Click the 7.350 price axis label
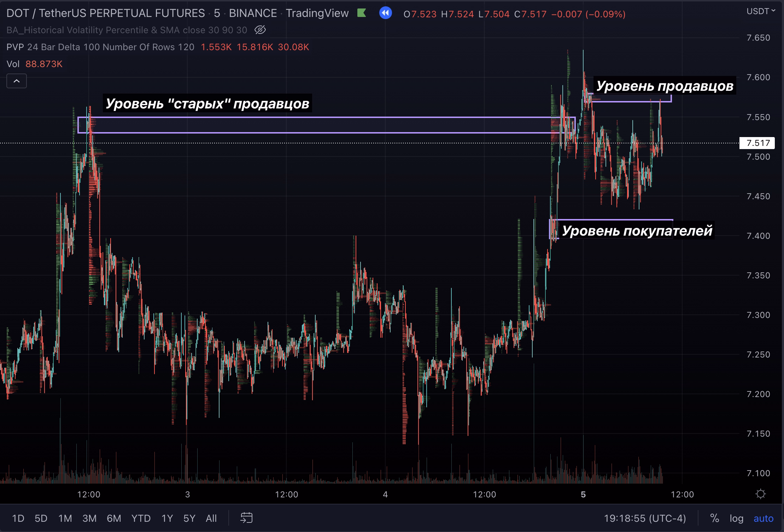 click(758, 275)
